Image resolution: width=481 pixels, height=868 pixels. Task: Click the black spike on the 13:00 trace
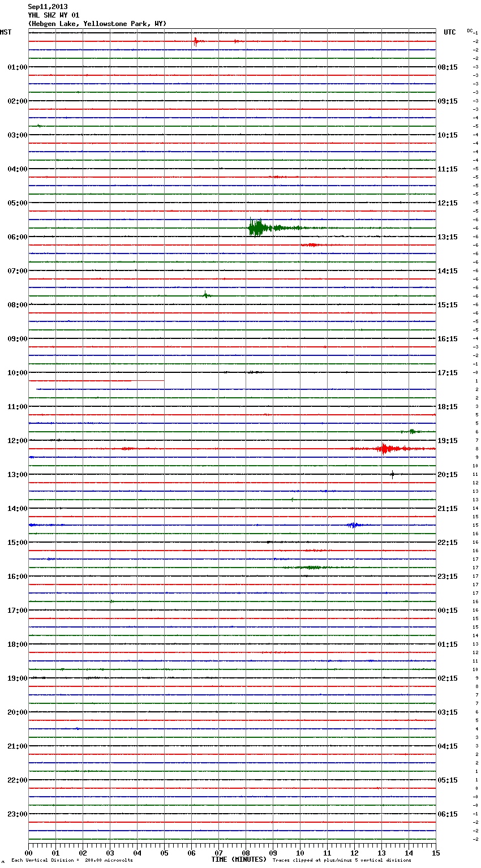(x=392, y=475)
